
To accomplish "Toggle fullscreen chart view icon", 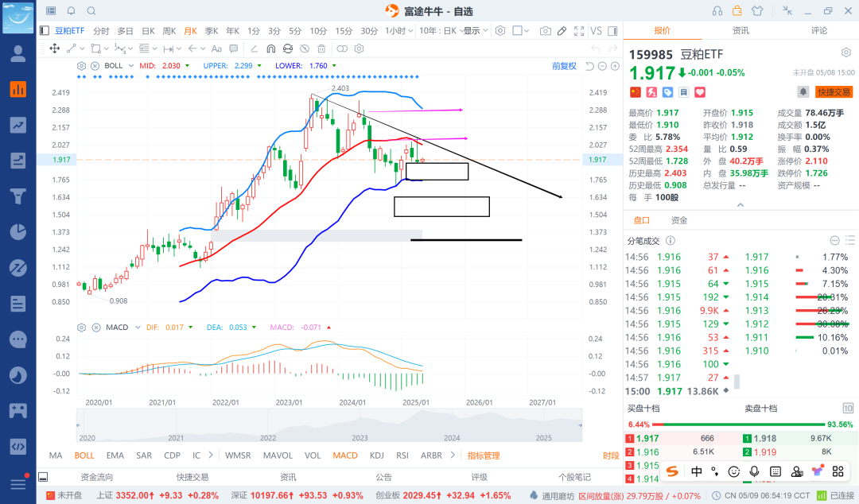I will 579,31.
